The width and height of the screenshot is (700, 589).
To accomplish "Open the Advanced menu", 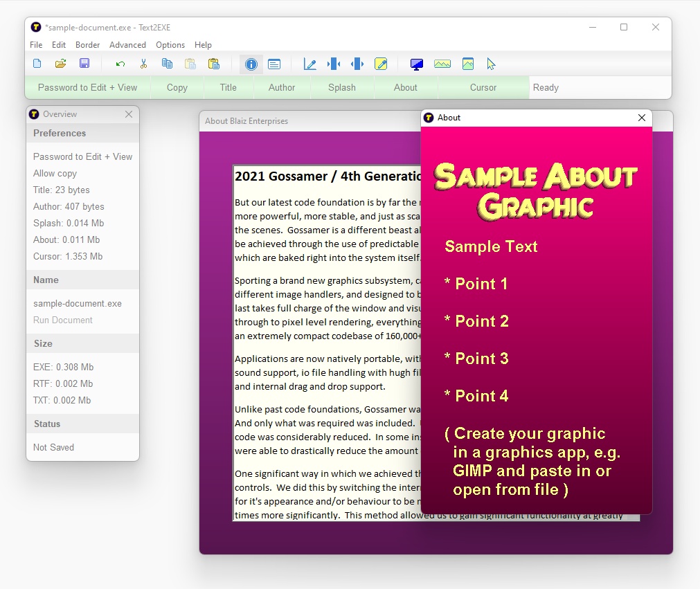I will click(127, 44).
